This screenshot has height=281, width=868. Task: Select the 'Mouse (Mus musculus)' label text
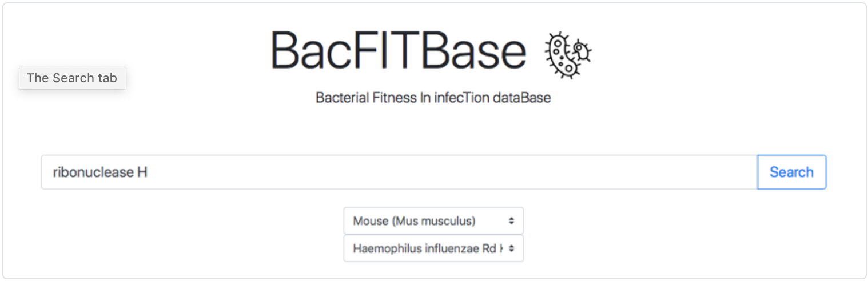[414, 221]
